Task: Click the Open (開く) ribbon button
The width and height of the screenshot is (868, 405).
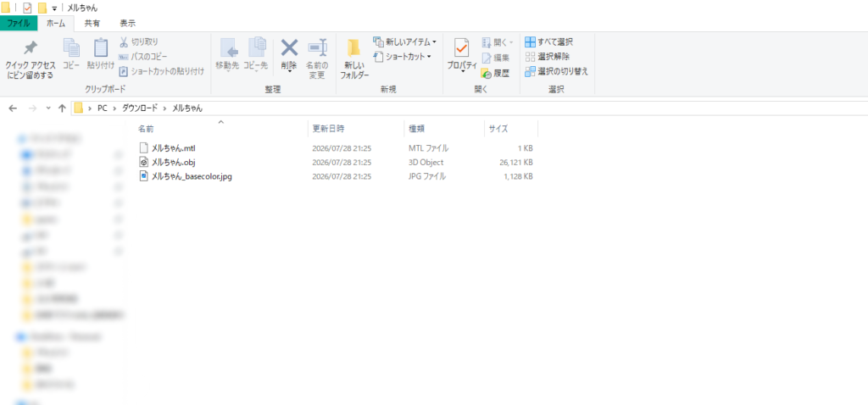Action: [x=497, y=42]
